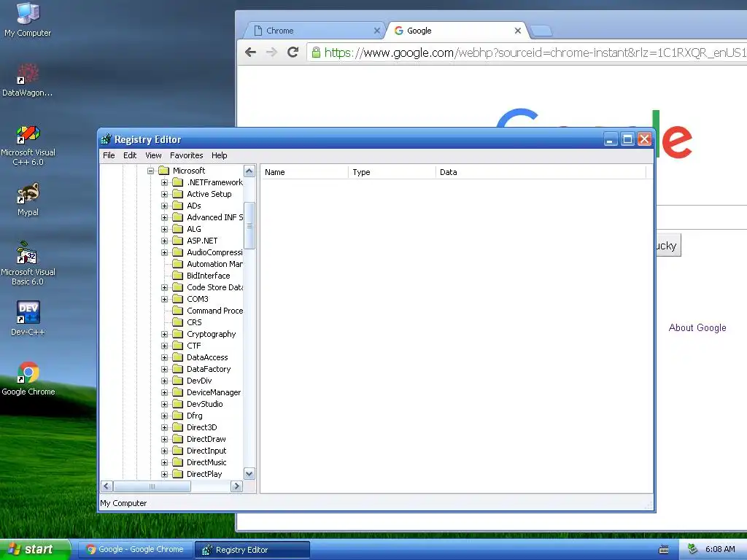Screen dimensions: 747x560
Task: Click Chrome back arrow button
Action: click(251, 52)
